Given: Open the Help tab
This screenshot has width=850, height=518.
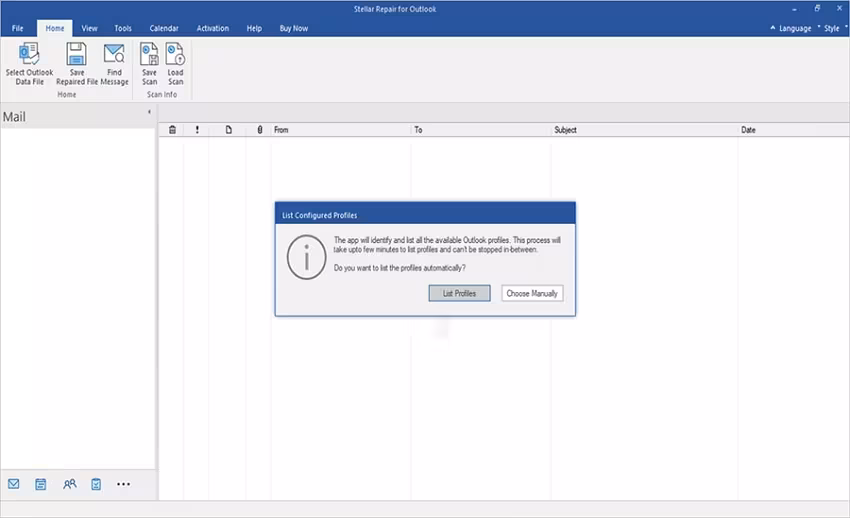Looking at the screenshot, I should (254, 28).
